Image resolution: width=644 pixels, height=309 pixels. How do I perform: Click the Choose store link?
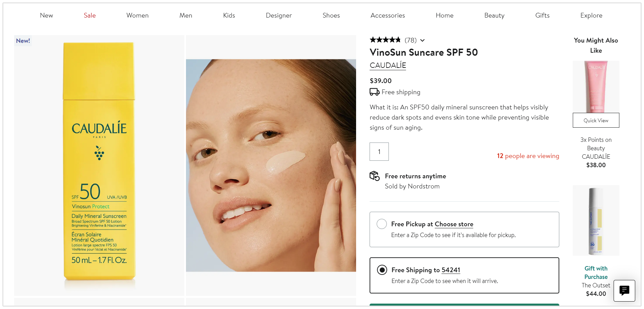[454, 224]
